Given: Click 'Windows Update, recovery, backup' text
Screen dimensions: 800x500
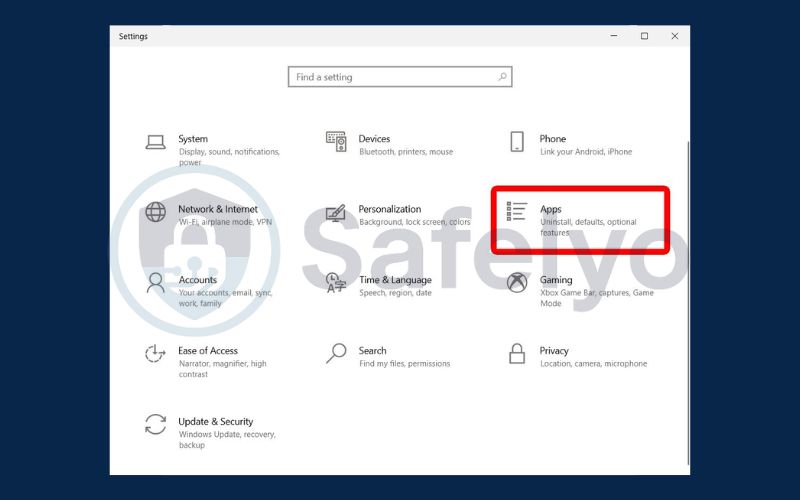Looking at the screenshot, I should tap(227, 439).
